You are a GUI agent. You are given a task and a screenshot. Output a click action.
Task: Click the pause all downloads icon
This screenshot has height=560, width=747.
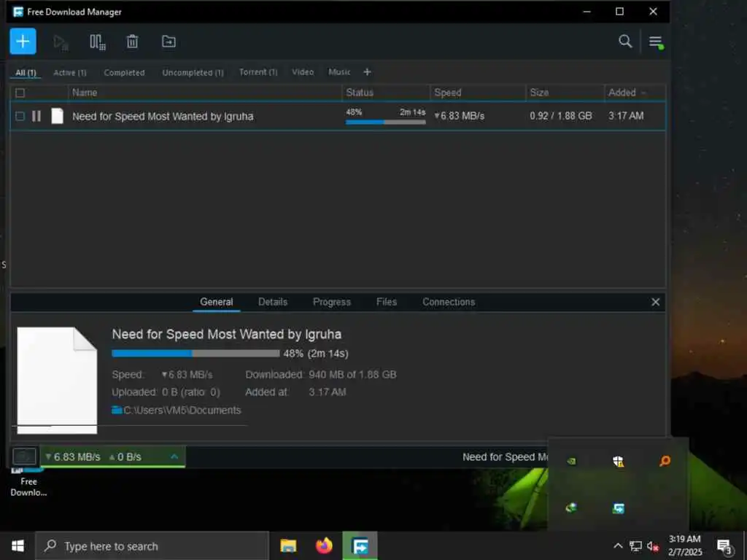(x=98, y=42)
